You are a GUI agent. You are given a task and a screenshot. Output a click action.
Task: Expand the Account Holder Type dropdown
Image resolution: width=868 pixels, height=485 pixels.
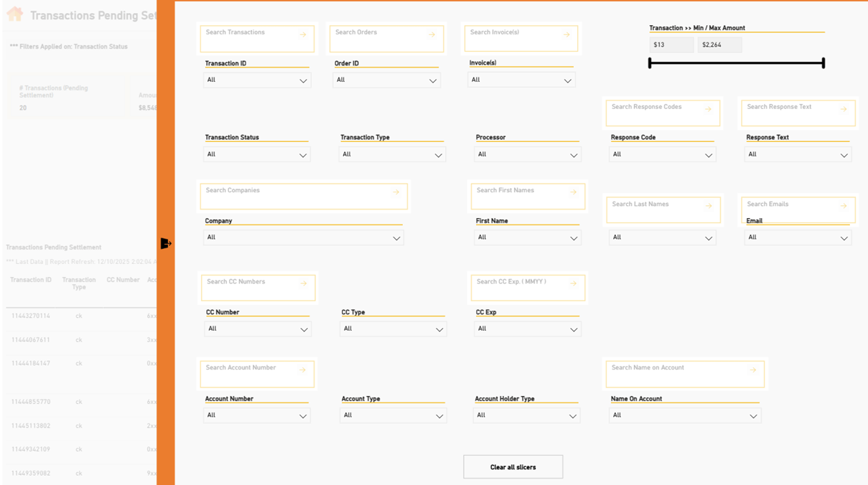(526, 415)
